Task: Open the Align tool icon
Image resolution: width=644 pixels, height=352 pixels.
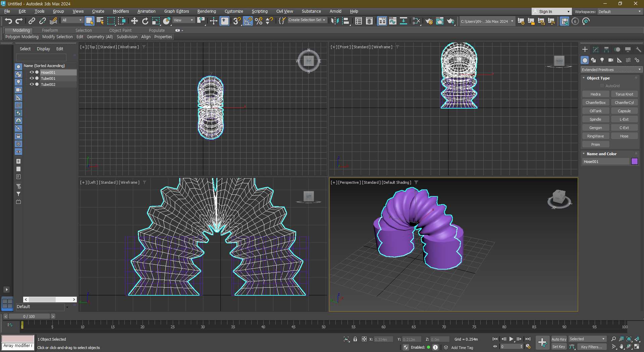Action: pyautogui.click(x=345, y=21)
